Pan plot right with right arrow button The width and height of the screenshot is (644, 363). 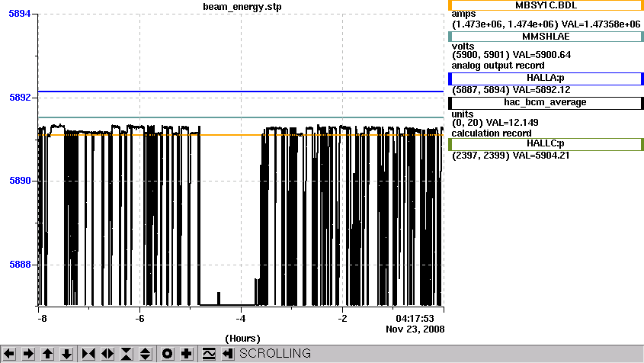coord(28,354)
